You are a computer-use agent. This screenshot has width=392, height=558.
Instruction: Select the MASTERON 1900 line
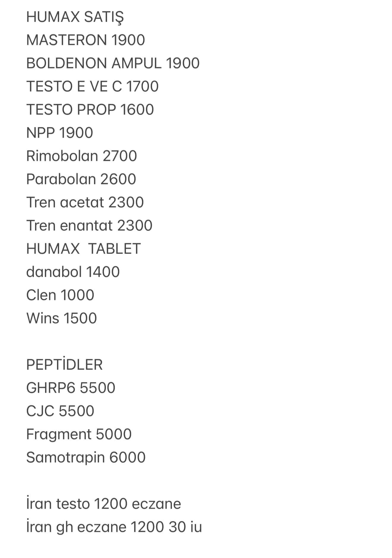click(86, 40)
